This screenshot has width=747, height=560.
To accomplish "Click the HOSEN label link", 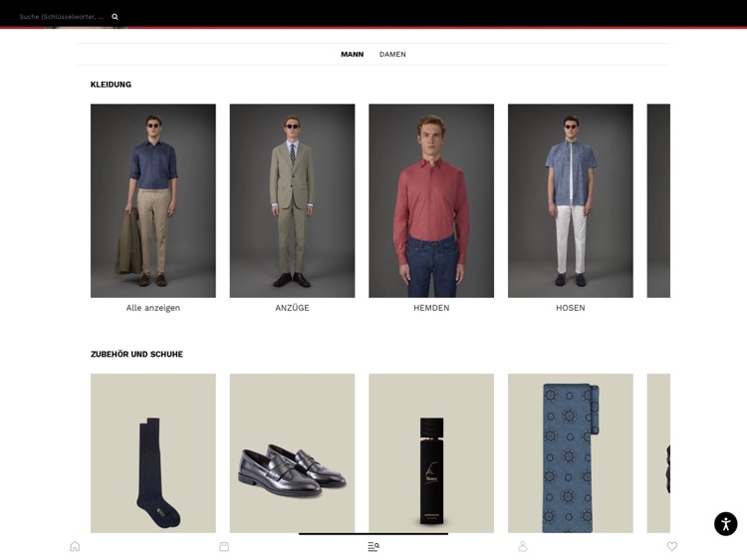I will coord(571,308).
